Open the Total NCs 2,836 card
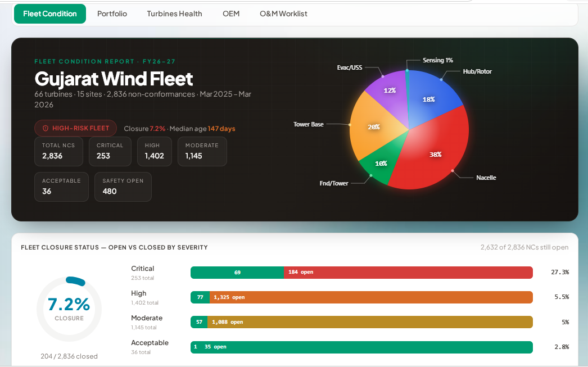This screenshot has height=367, width=588. tap(58, 151)
